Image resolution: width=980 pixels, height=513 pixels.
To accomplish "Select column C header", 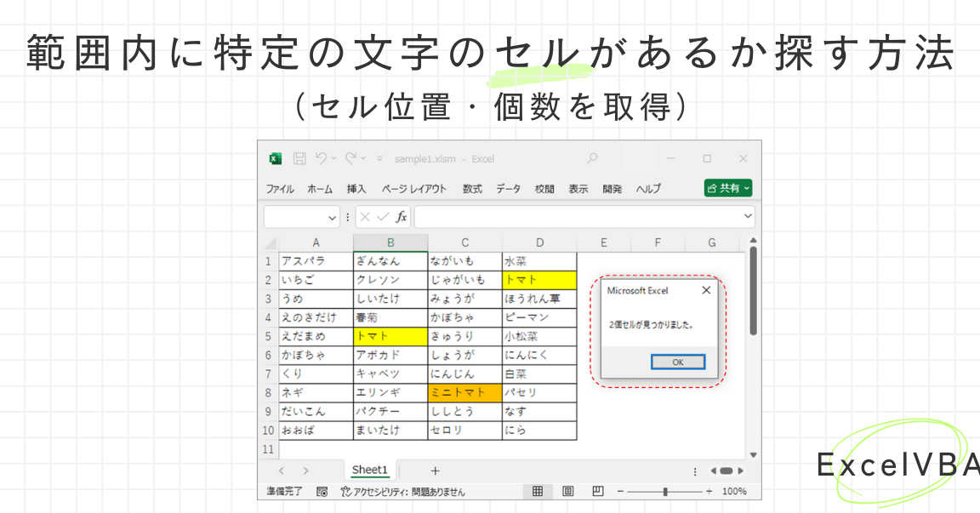I will (x=465, y=243).
